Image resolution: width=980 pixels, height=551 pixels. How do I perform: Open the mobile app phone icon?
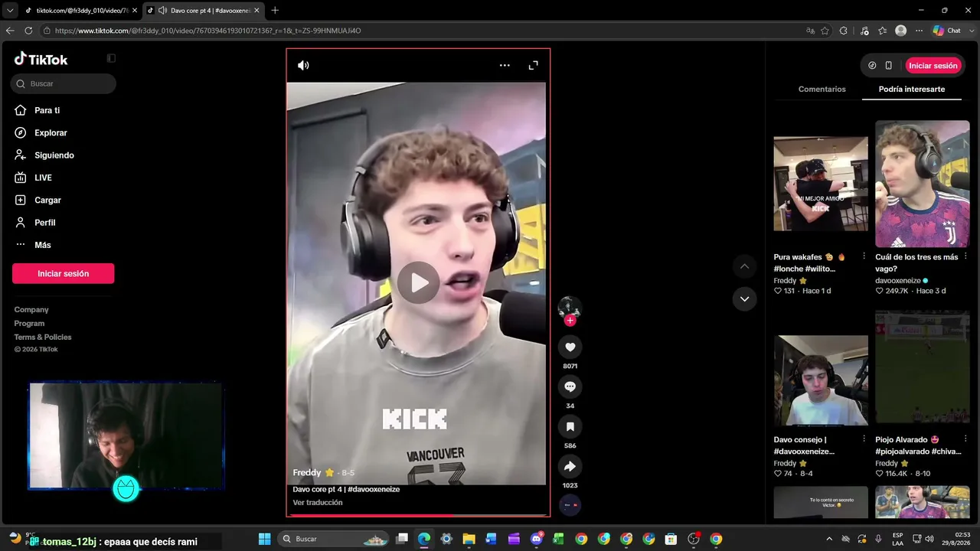tap(889, 66)
